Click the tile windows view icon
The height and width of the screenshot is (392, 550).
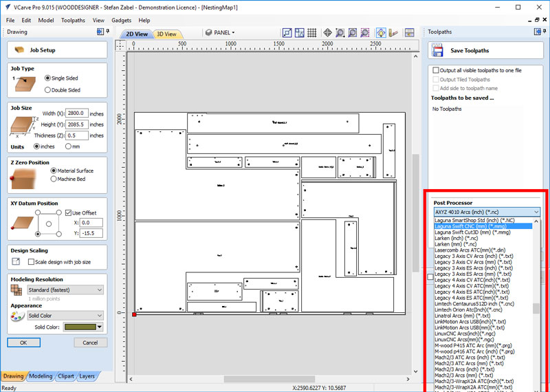click(x=409, y=33)
